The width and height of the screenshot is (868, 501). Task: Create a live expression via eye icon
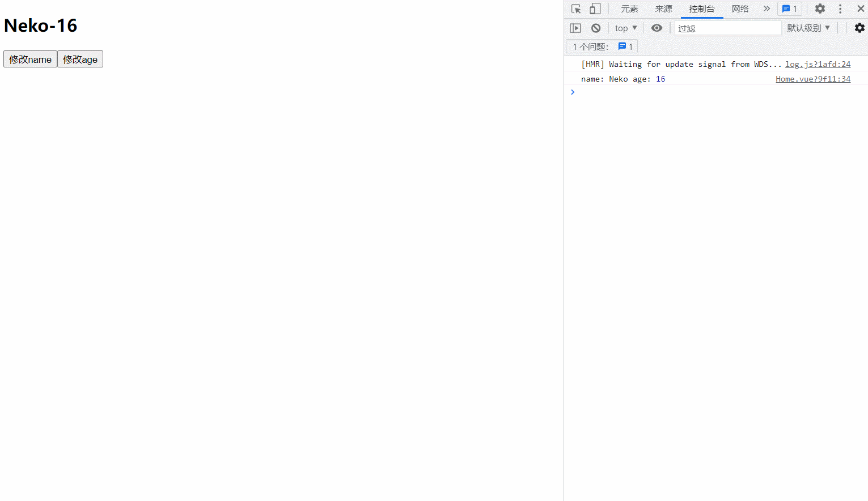coord(657,28)
